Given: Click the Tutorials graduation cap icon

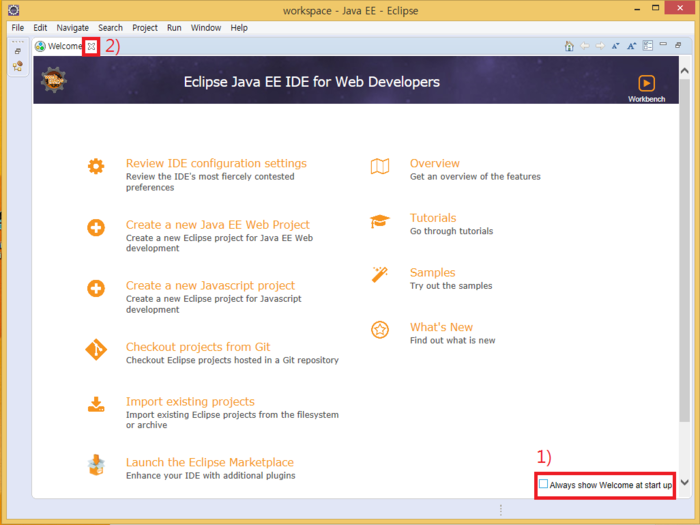Looking at the screenshot, I should [380, 221].
